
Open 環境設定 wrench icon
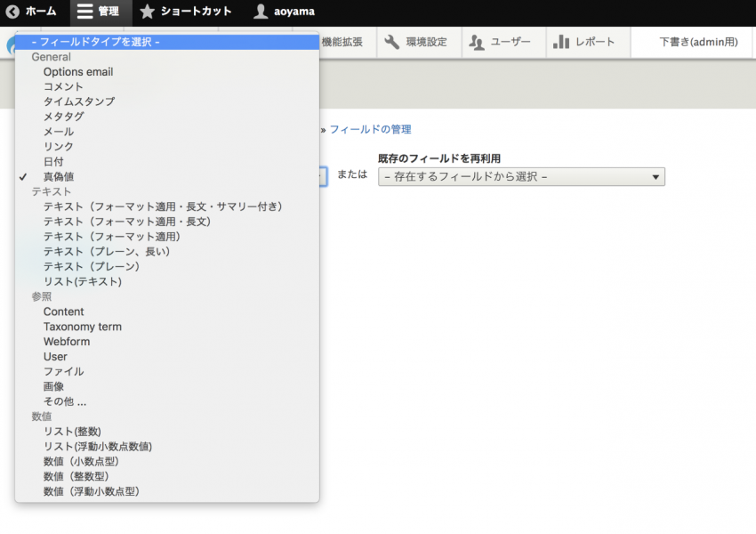392,42
